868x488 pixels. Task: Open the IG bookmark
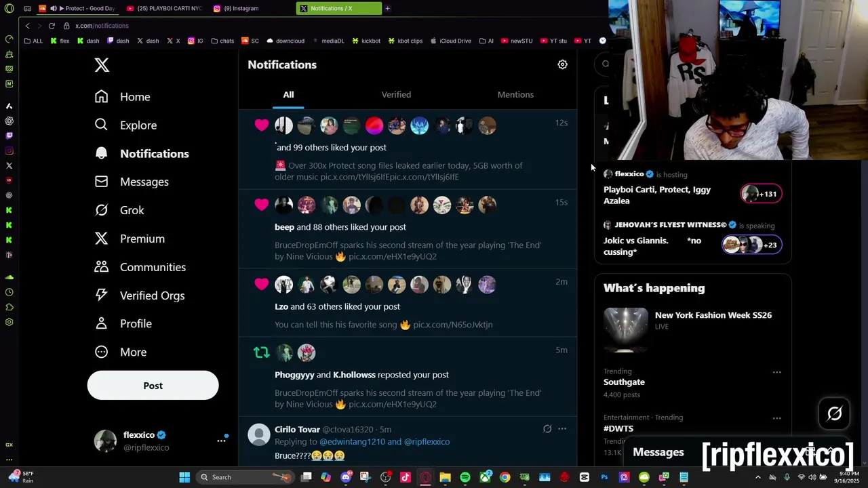195,41
